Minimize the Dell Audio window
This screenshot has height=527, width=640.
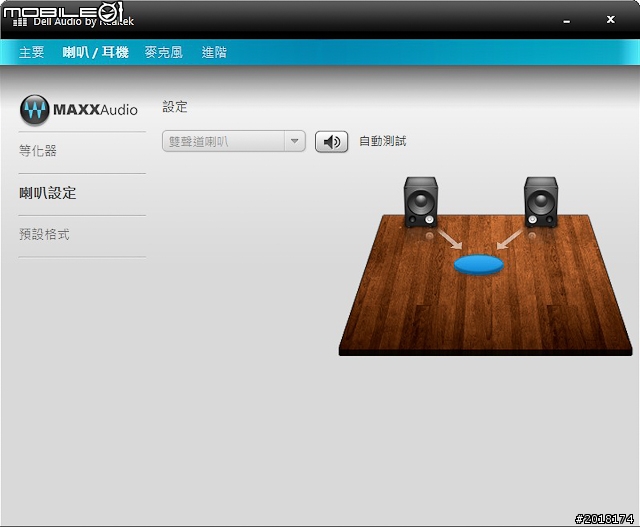pos(567,21)
